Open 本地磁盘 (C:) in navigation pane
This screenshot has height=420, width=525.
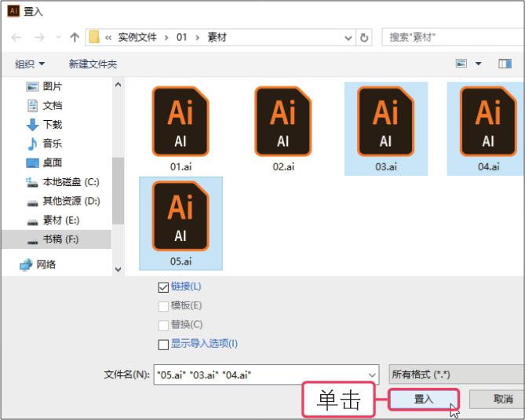tap(70, 181)
